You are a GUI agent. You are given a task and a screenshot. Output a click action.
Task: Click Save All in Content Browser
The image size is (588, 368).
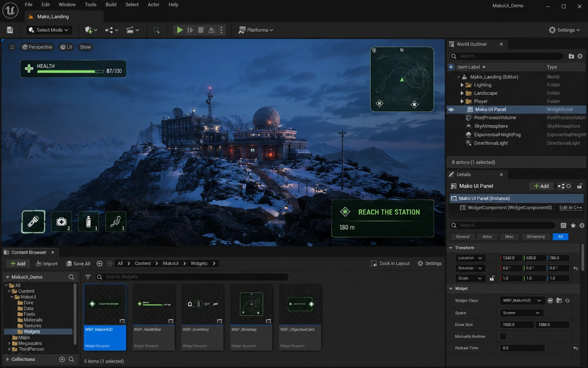click(x=78, y=264)
